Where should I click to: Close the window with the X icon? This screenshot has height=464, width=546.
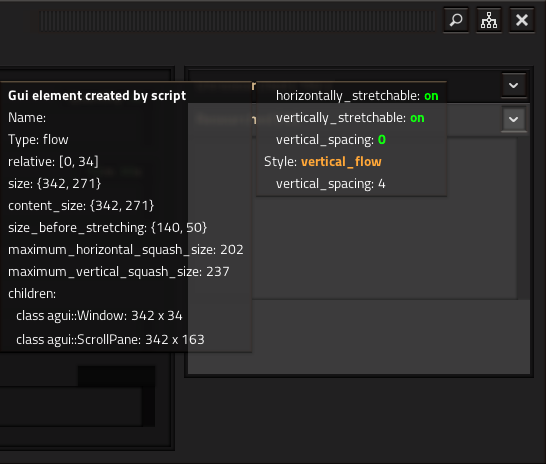point(522,20)
